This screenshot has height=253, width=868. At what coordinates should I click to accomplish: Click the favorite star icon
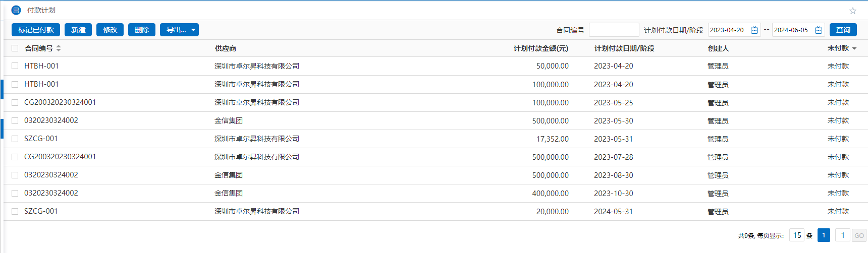coord(852,11)
